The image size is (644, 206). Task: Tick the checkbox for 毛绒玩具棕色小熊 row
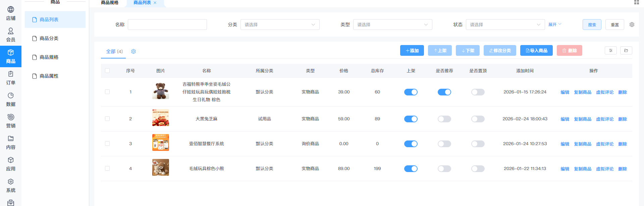coord(107,168)
